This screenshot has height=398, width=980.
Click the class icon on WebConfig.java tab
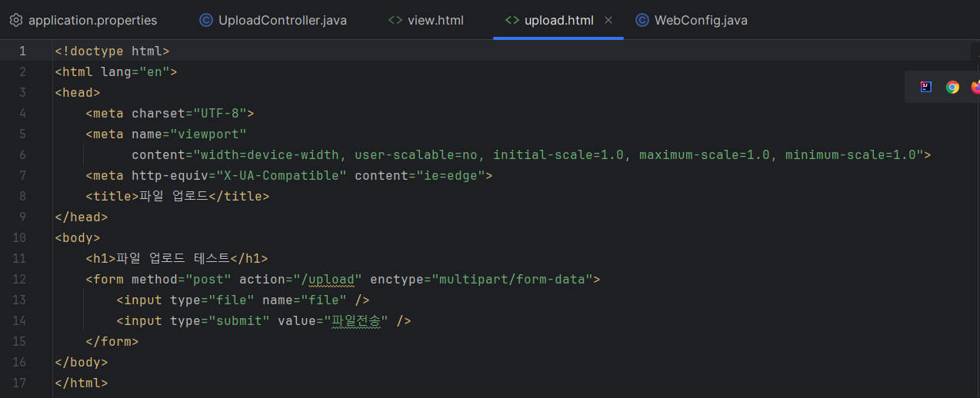(x=642, y=20)
